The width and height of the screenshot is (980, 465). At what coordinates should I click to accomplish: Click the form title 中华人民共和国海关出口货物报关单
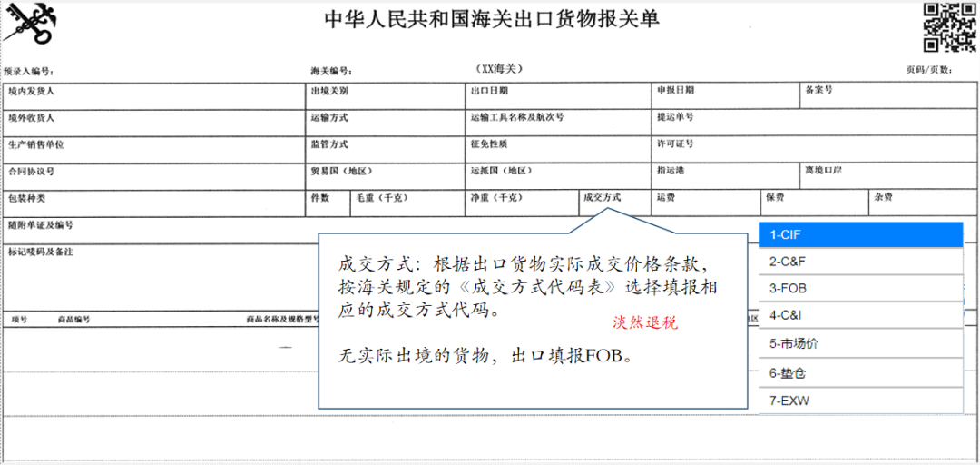tap(492, 20)
